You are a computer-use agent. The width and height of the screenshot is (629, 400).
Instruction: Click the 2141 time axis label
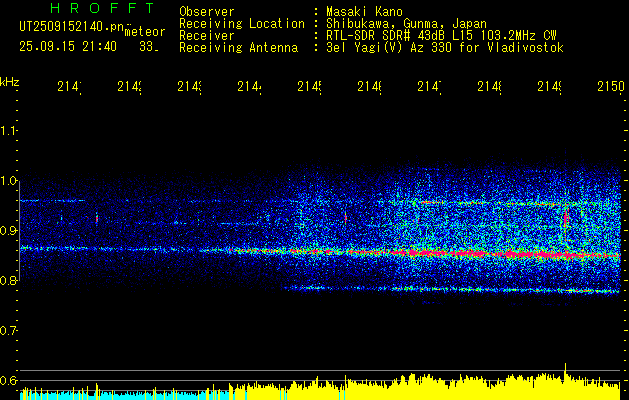point(70,87)
